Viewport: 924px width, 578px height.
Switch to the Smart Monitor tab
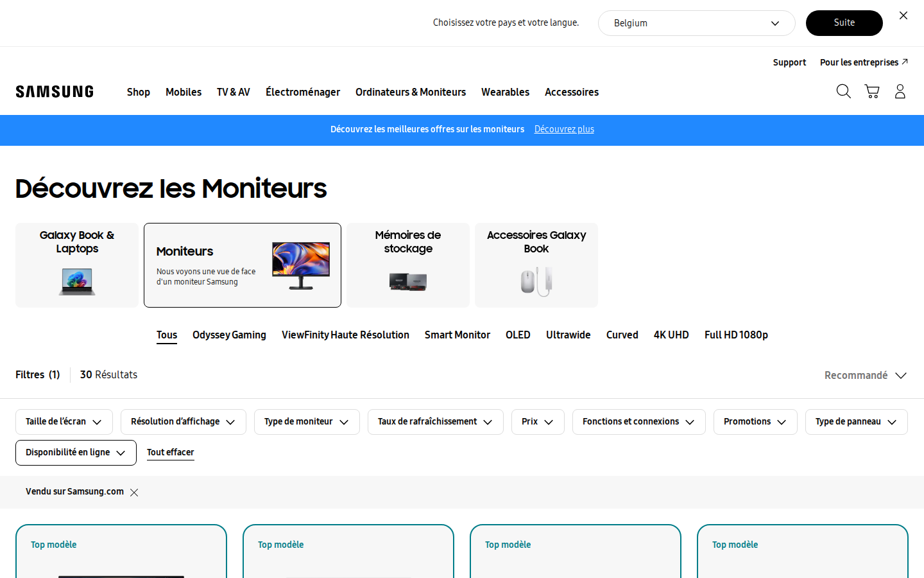coord(457,335)
